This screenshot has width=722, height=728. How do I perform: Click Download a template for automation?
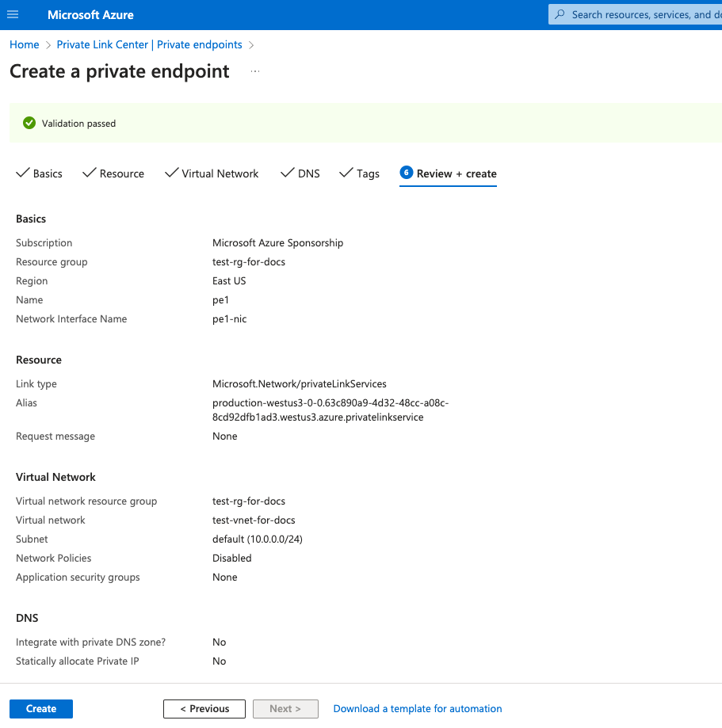tap(417, 708)
